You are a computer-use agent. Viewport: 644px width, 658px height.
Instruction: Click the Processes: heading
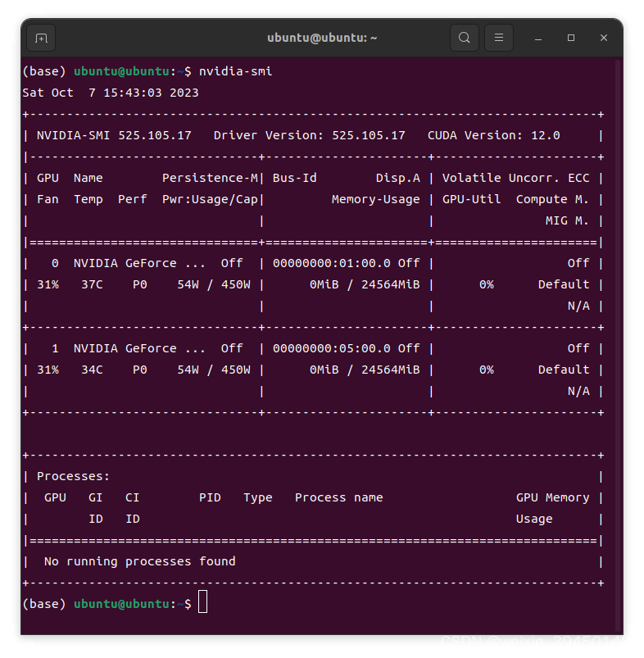point(73,477)
